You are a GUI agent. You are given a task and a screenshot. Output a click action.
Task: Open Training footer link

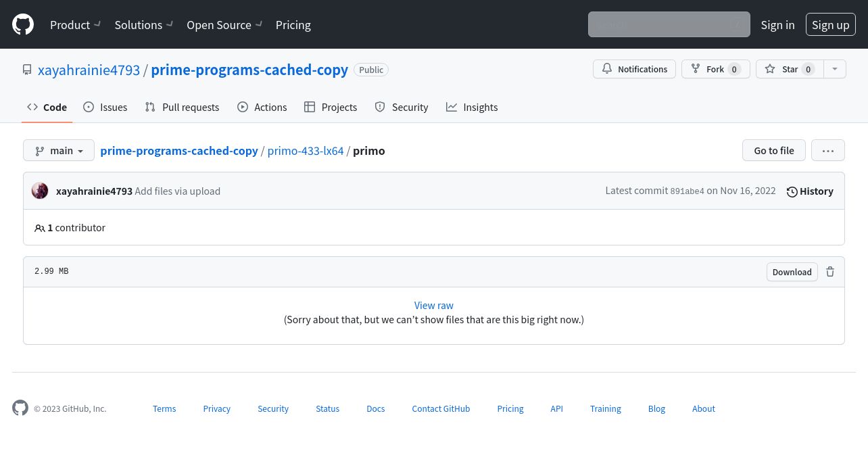[x=606, y=408]
